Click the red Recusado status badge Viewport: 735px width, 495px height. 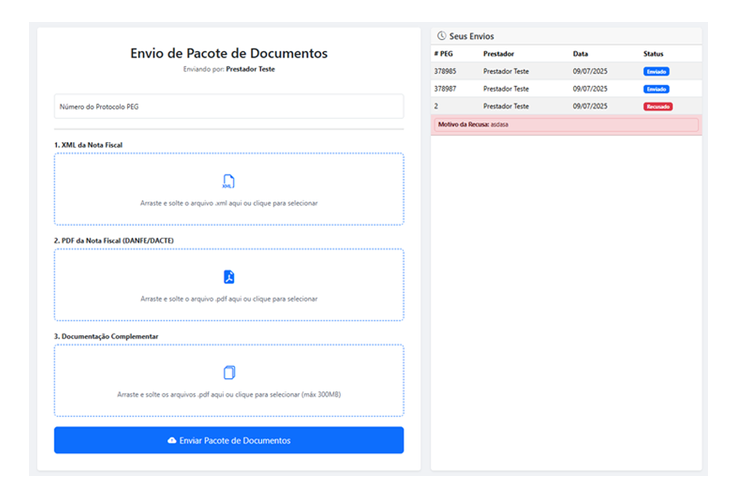point(657,106)
